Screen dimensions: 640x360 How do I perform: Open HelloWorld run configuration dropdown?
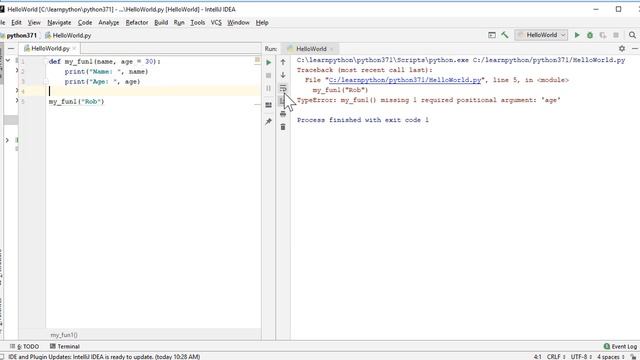pyautogui.click(x=541, y=35)
